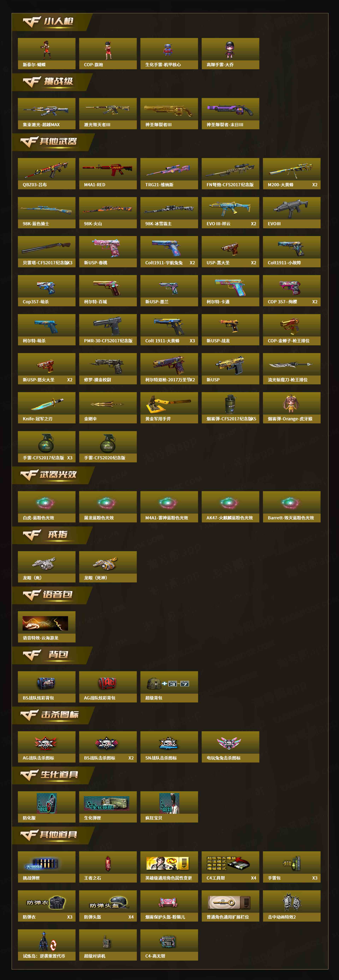Screen dimensions: 339x980
Task: Click the 击杀图标 section header
Action: (60, 714)
